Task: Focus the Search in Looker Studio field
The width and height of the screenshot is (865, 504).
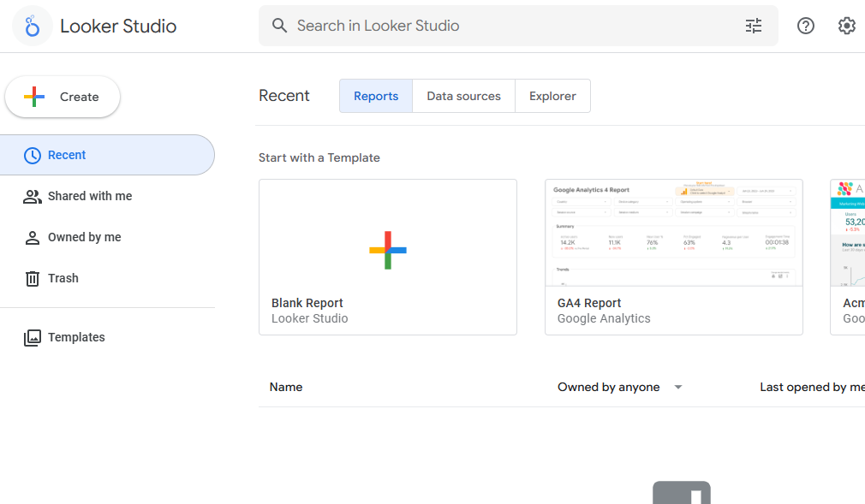Action: pyautogui.click(x=518, y=26)
